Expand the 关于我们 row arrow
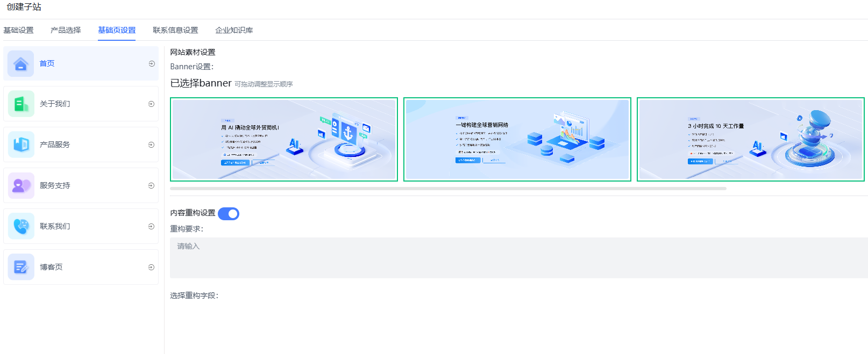 point(151,104)
